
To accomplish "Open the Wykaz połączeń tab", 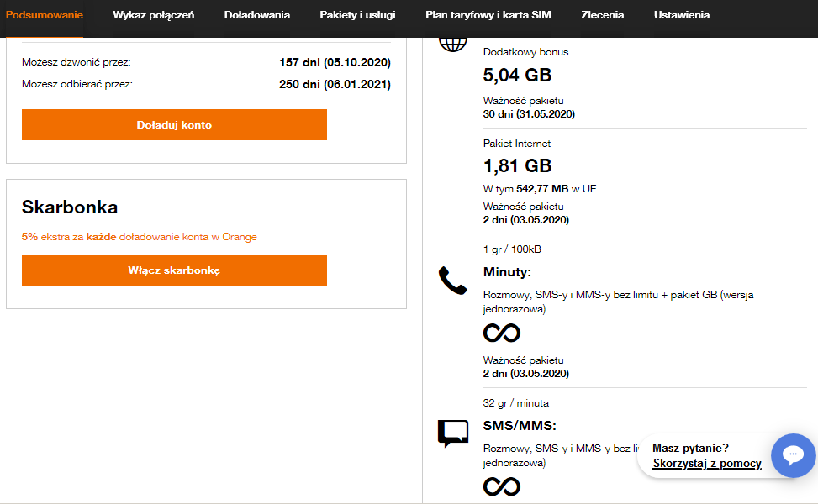I will pyautogui.click(x=154, y=15).
